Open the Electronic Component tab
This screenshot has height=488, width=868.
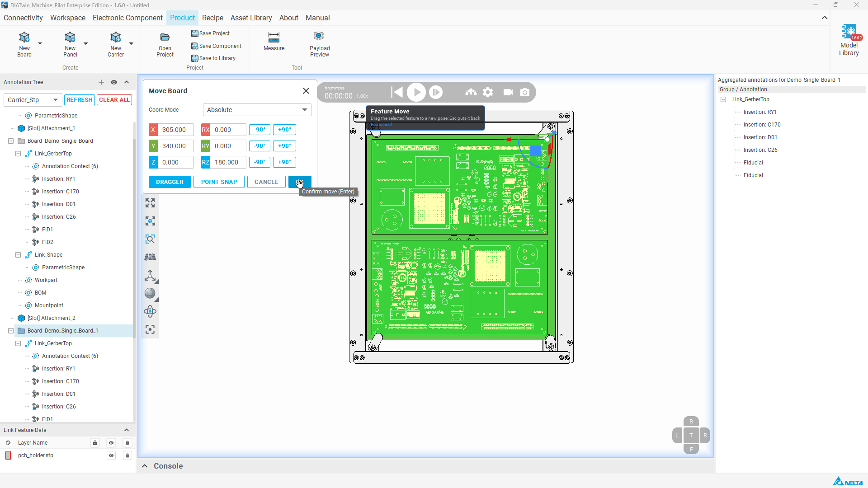pyautogui.click(x=127, y=18)
